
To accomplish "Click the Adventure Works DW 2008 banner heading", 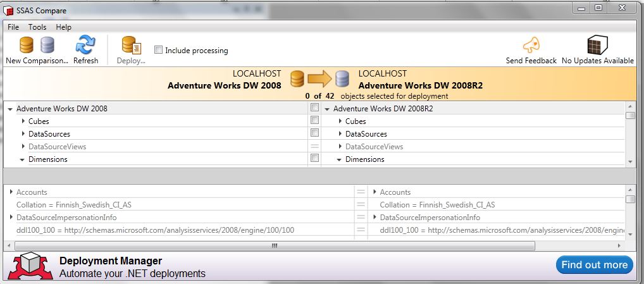I will (224, 85).
